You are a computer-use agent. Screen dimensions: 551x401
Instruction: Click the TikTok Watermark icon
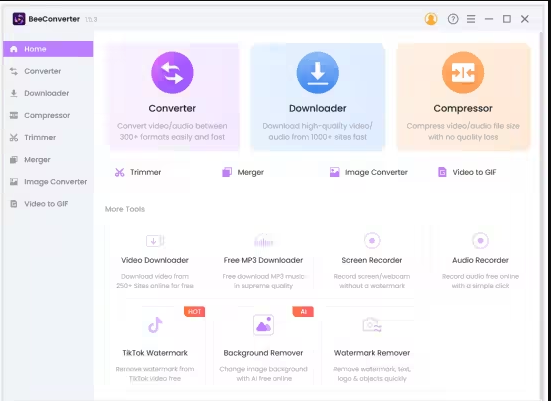(155, 325)
